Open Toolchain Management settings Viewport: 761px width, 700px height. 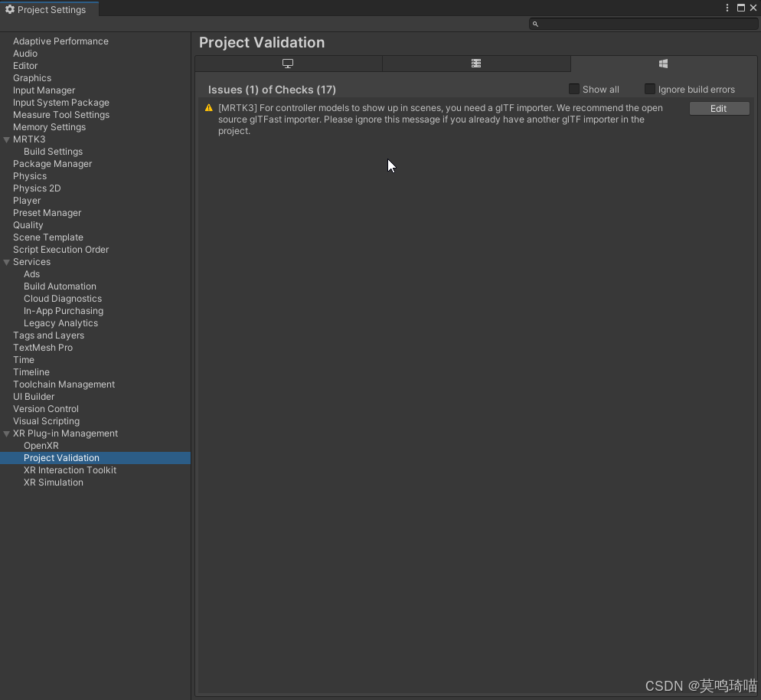[x=64, y=384]
